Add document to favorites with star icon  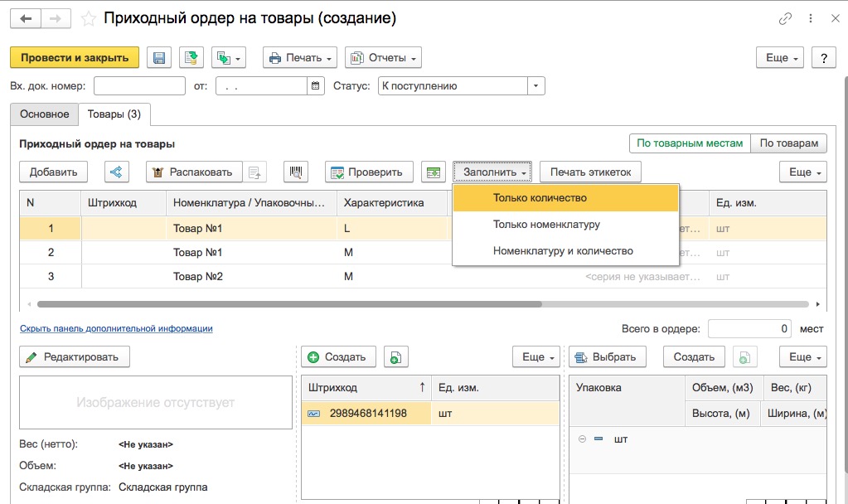click(88, 19)
